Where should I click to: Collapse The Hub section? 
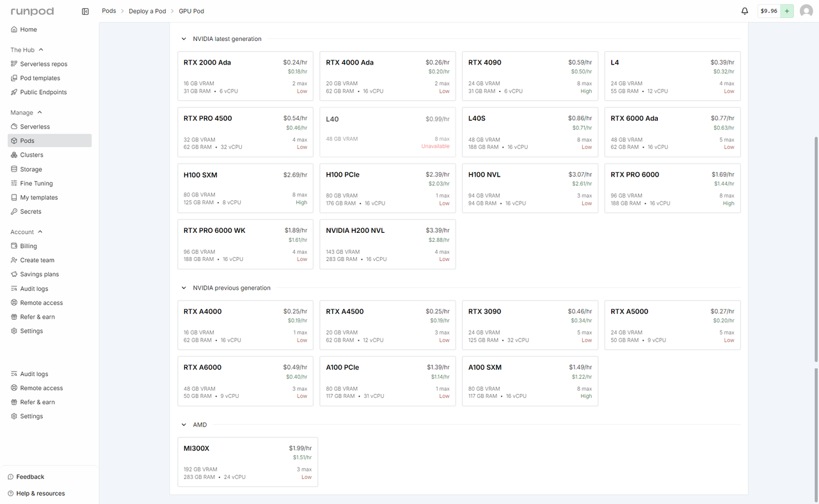(x=27, y=50)
